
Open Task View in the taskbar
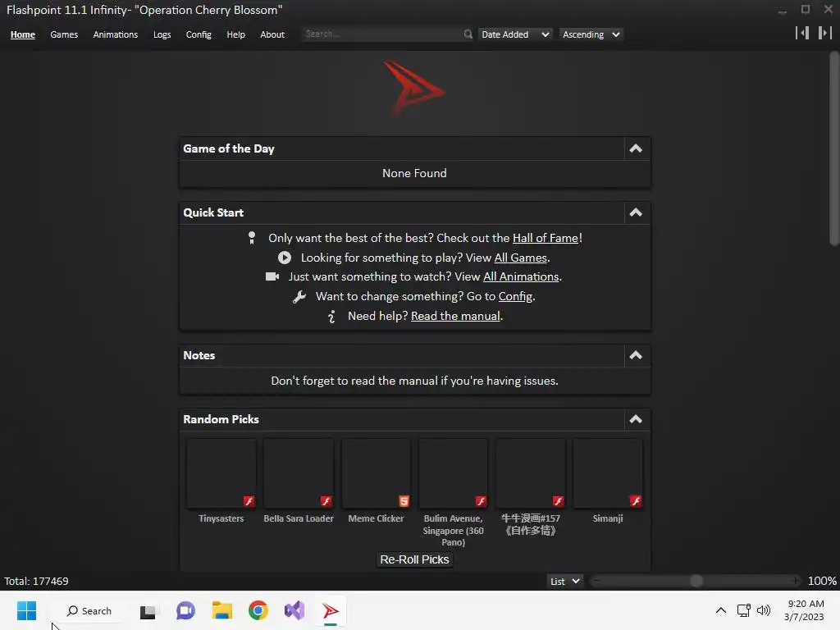pyautogui.click(x=148, y=611)
